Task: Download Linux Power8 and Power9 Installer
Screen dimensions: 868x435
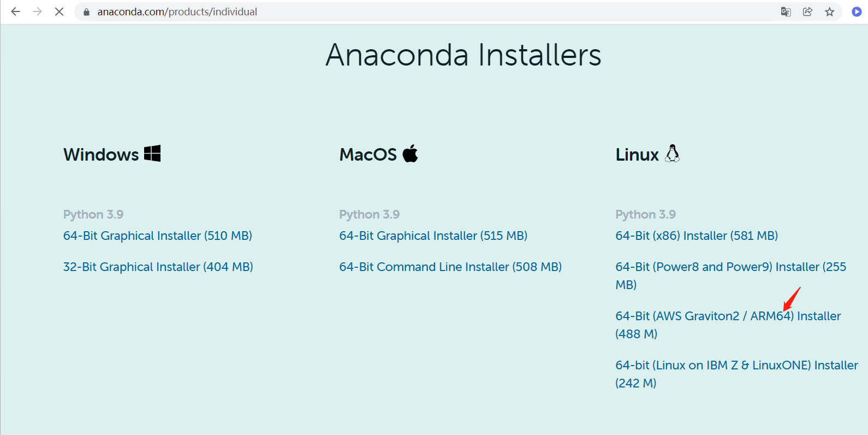Action: pyautogui.click(x=730, y=267)
